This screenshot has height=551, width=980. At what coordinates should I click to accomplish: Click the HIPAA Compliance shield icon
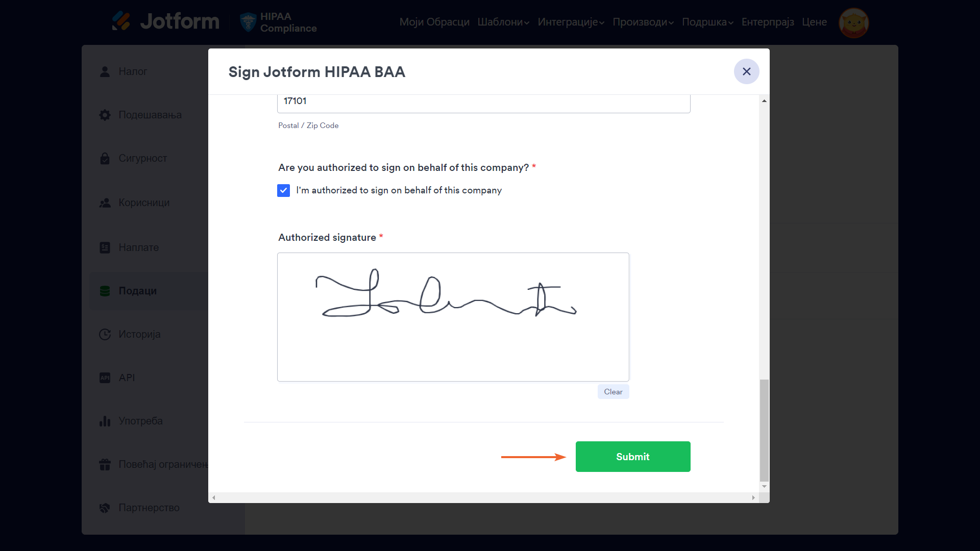[x=248, y=22]
